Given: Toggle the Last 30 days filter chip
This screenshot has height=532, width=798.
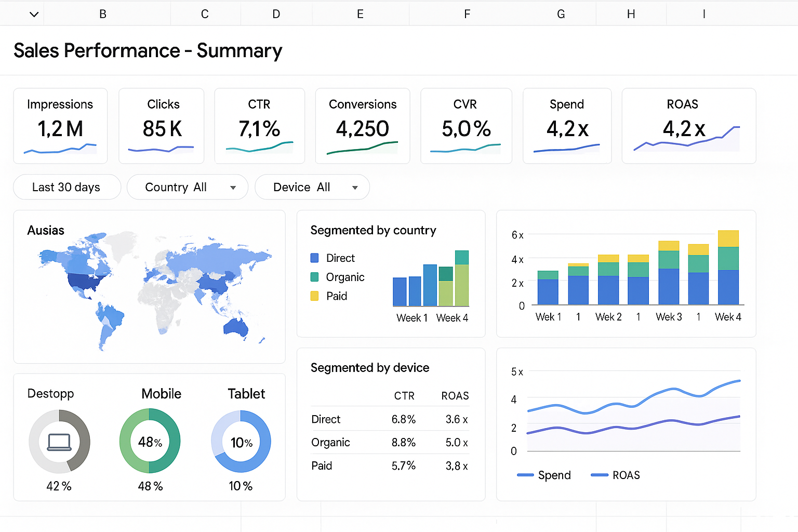Looking at the screenshot, I should pos(66,187).
